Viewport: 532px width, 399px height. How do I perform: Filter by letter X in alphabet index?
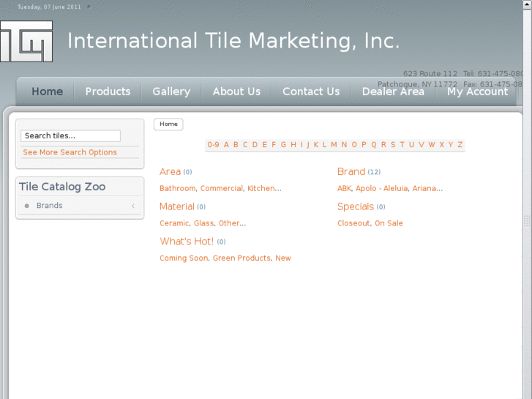pos(442,145)
